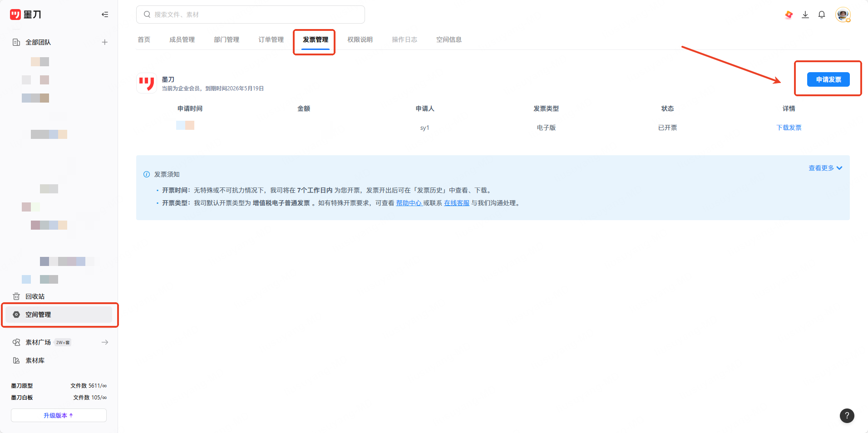Open the 回收站 recycle bin
This screenshot has width=868, height=433.
click(x=35, y=296)
